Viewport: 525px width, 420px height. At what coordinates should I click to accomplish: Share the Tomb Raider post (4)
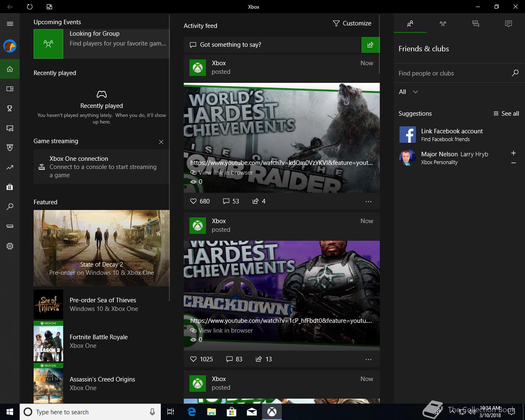259,201
